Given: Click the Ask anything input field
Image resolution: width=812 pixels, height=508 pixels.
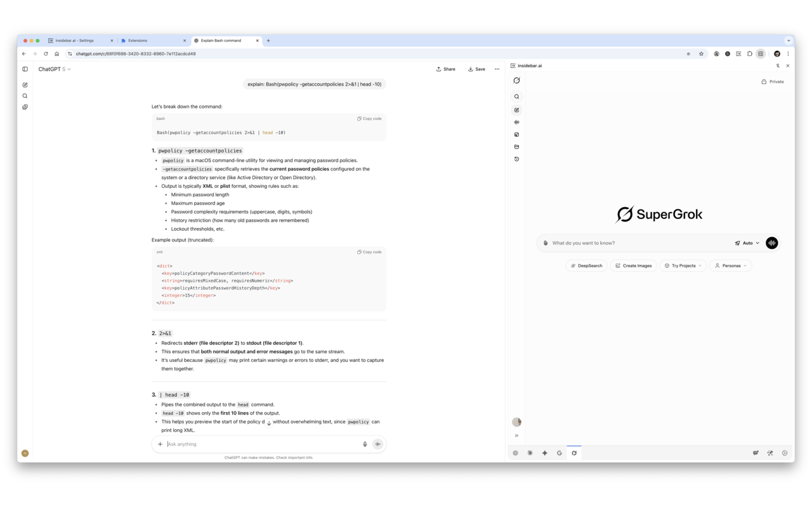Looking at the screenshot, I should [x=260, y=444].
